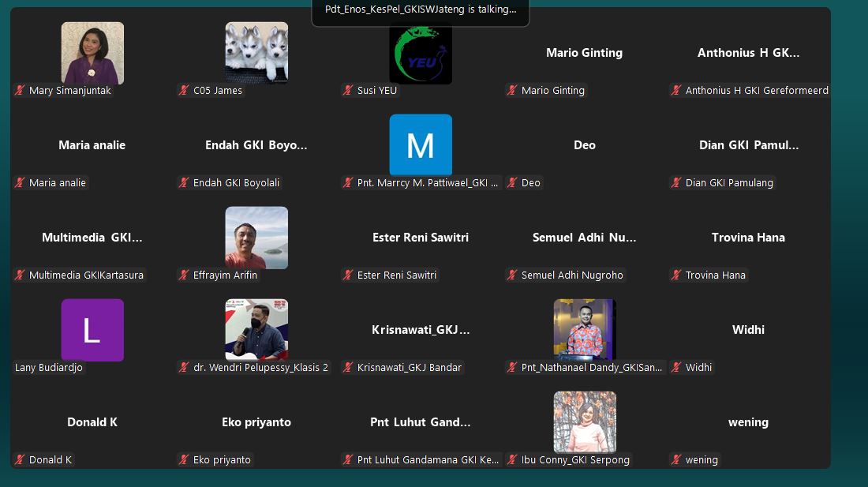868x487 pixels.
Task: Select the muted mic icon for Anthonius H GKI Gereformeerd
Action: (x=676, y=90)
